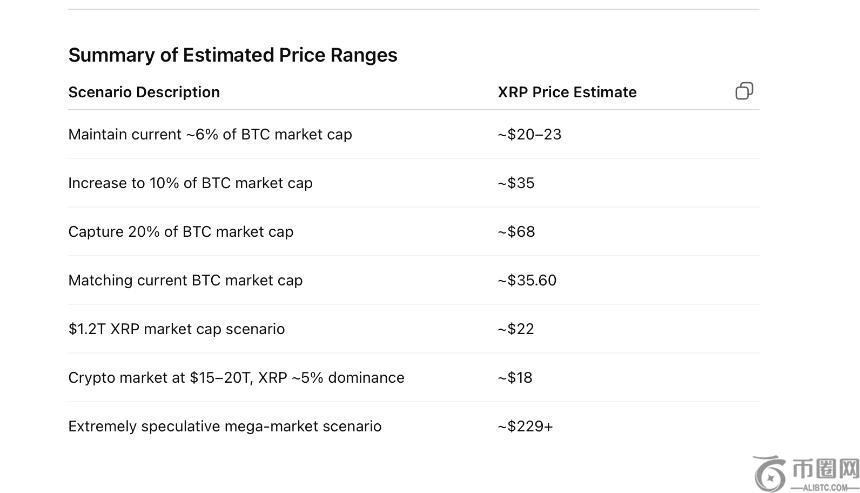Click the ~$35.60 price estimate
860x493 pixels.
pyautogui.click(x=527, y=280)
